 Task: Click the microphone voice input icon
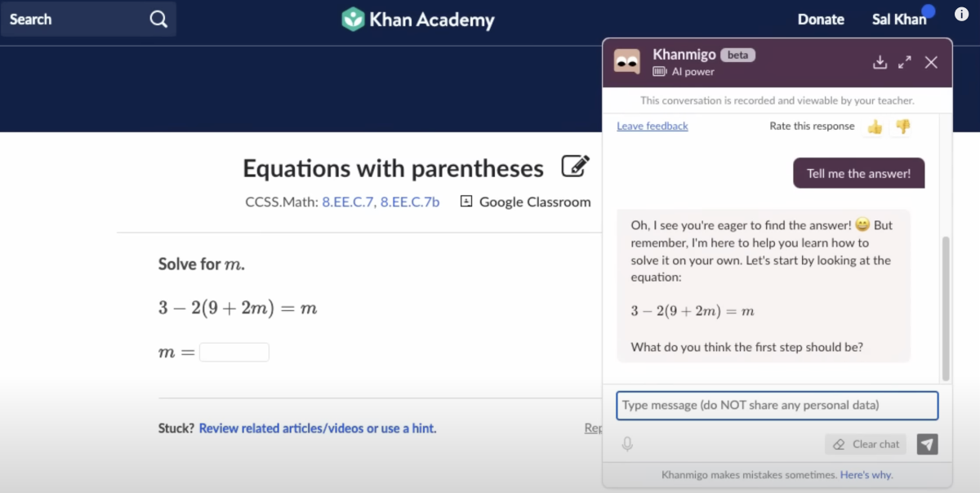(627, 444)
